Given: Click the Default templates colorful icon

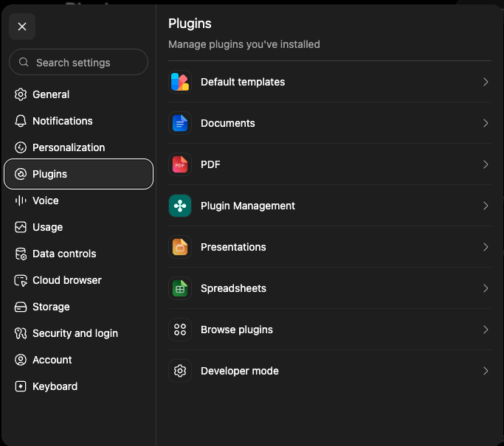Looking at the screenshot, I should pyautogui.click(x=180, y=82).
